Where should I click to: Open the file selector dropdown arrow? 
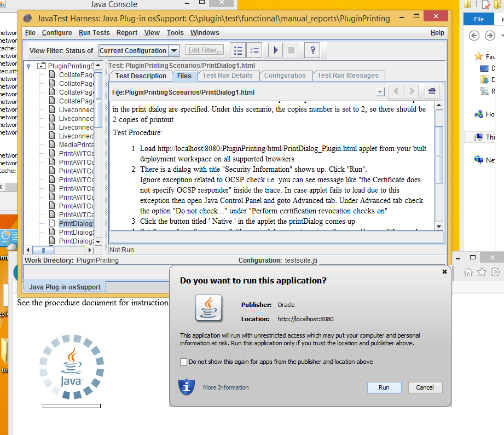click(x=380, y=92)
